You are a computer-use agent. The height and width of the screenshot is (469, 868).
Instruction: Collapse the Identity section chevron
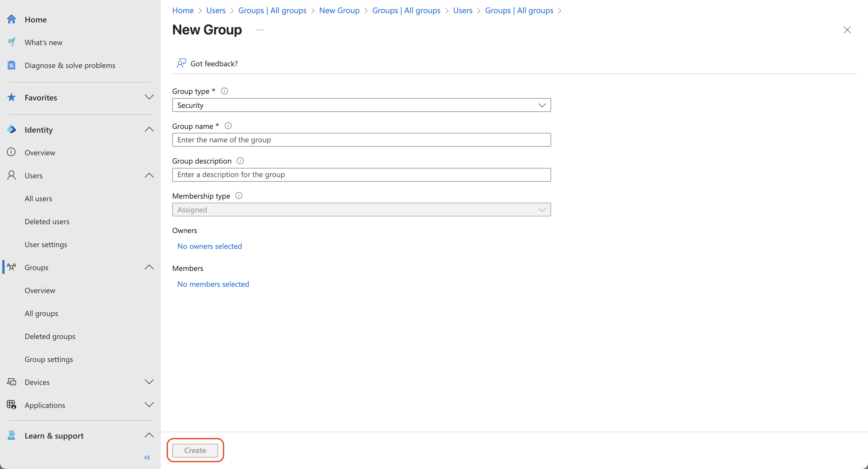[x=149, y=129]
